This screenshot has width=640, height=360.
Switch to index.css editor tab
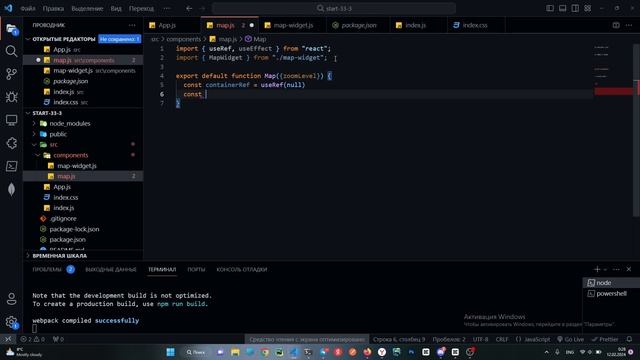[x=476, y=25]
